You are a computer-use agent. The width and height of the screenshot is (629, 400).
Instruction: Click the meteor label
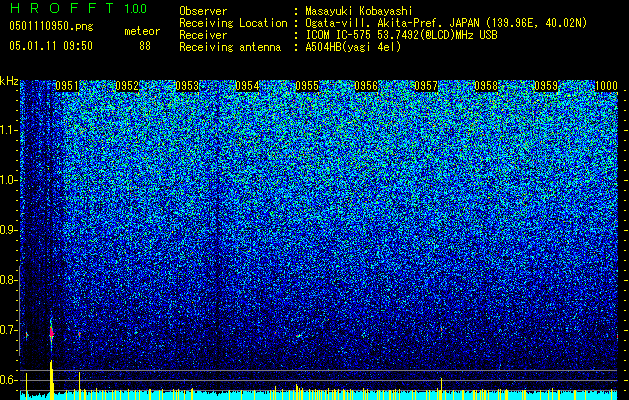[x=142, y=31]
